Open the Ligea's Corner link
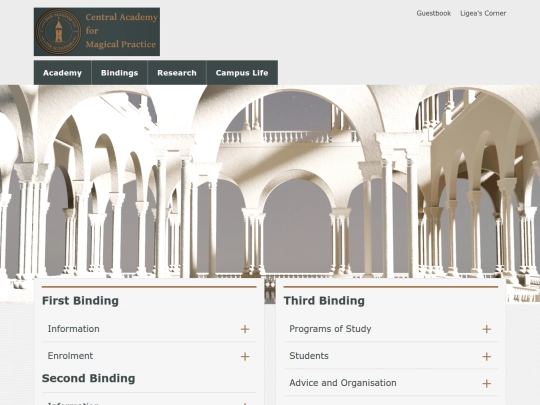 coord(483,13)
